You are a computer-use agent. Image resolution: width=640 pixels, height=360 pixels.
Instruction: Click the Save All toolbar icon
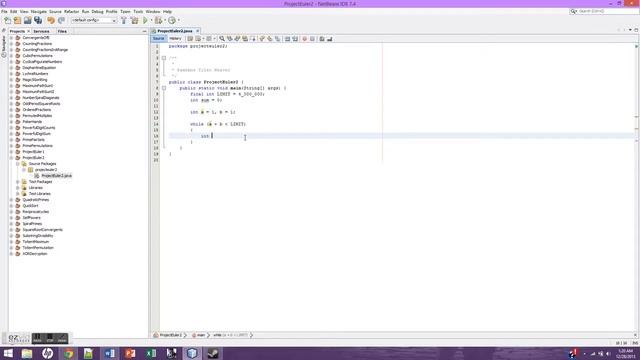[x=38, y=20]
